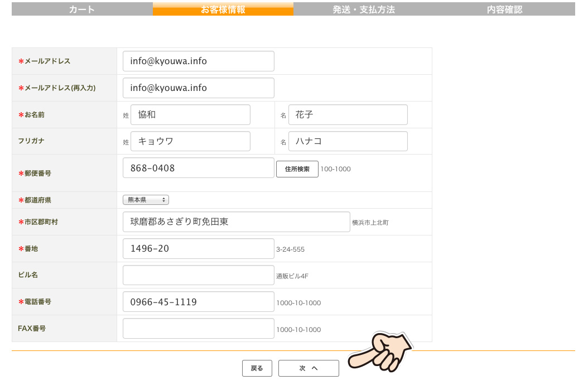This screenshot has width=588, height=380.
Task: Click the お名前 名 field containing 花子
Action: coord(348,115)
